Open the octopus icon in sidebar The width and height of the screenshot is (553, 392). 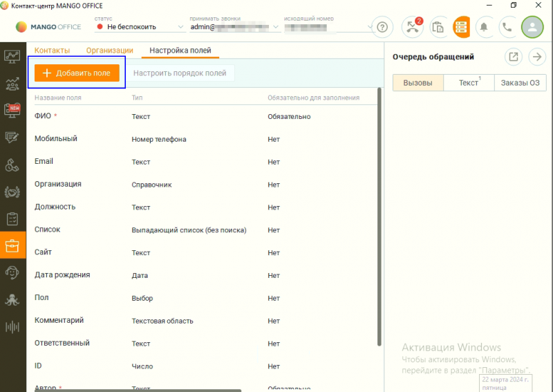[x=12, y=299]
